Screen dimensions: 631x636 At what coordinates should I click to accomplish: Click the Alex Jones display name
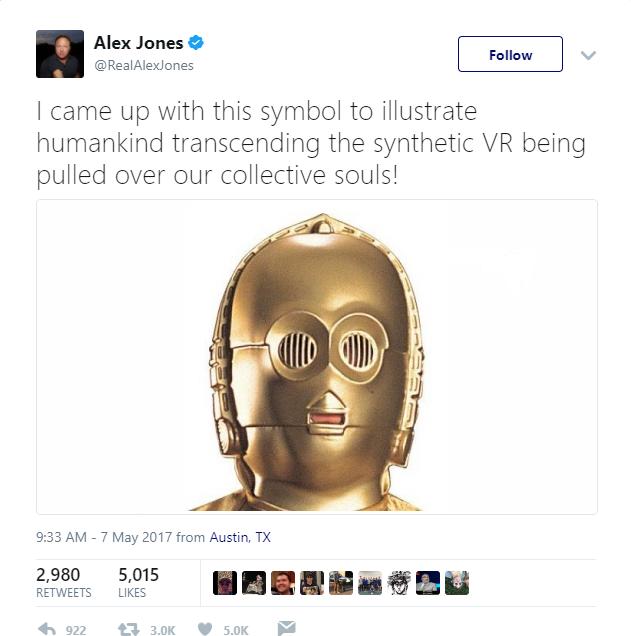point(139,43)
